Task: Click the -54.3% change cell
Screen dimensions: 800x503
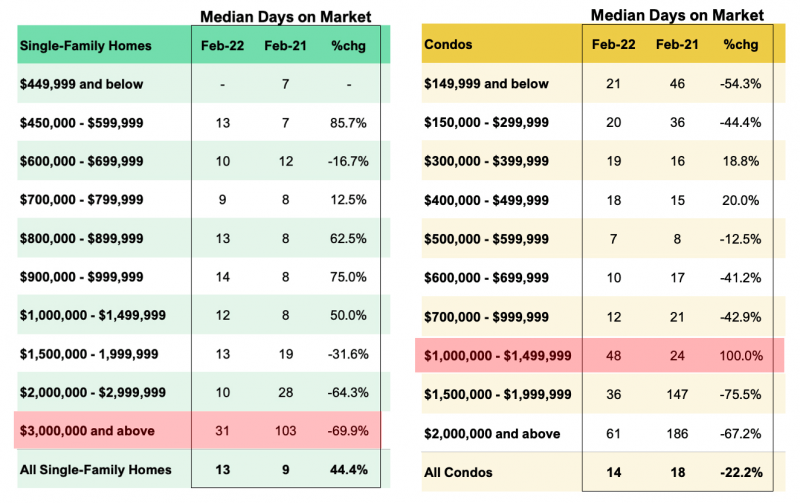Action: (741, 84)
